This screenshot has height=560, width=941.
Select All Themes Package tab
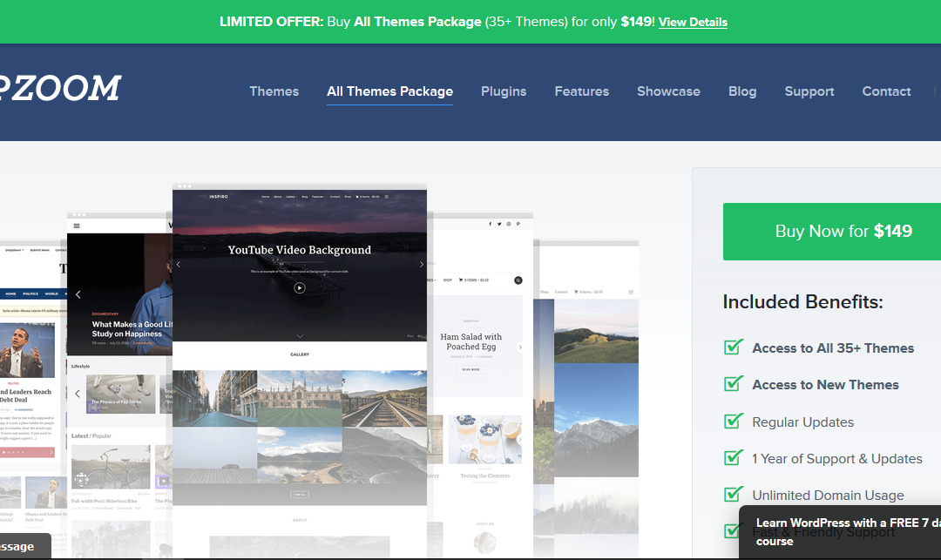[389, 91]
